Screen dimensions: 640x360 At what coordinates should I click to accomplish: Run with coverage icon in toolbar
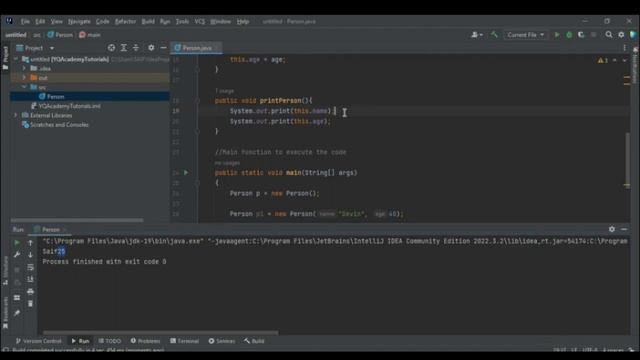tap(581, 35)
